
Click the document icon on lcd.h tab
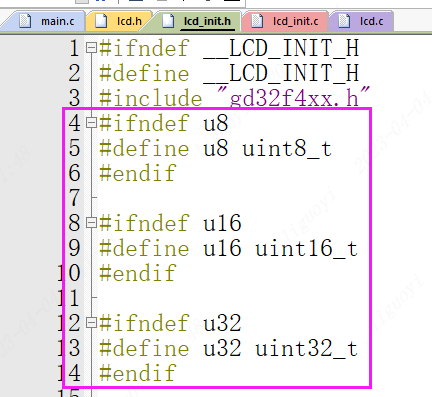(101, 21)
